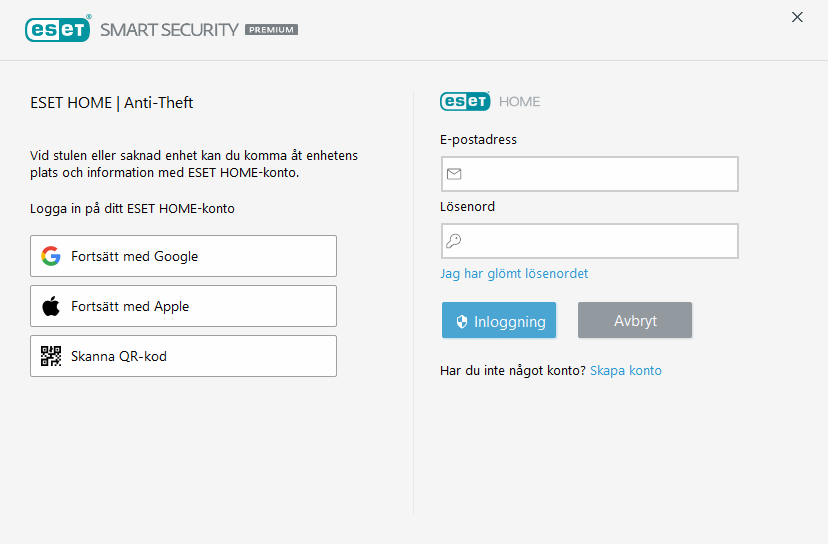This screenshot has width=828, height=544.
Task: Open the Jag har glömt lösenordet link
Action: point(514,273)
